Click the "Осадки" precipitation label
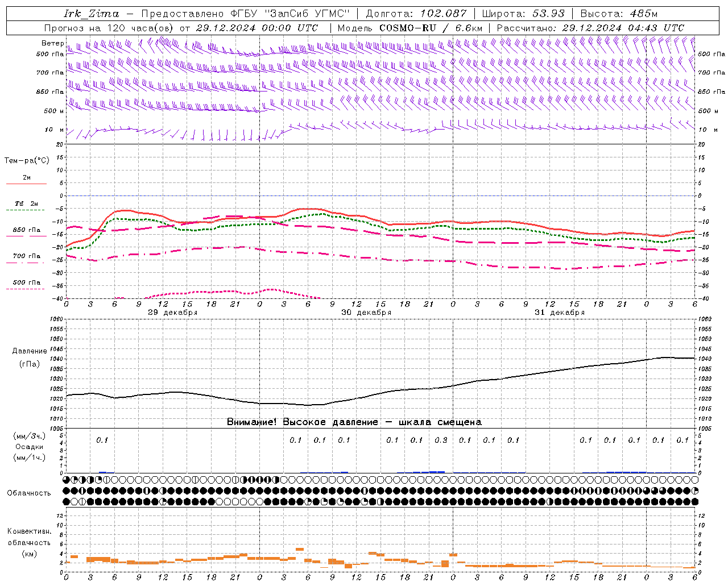 (30, 447)
